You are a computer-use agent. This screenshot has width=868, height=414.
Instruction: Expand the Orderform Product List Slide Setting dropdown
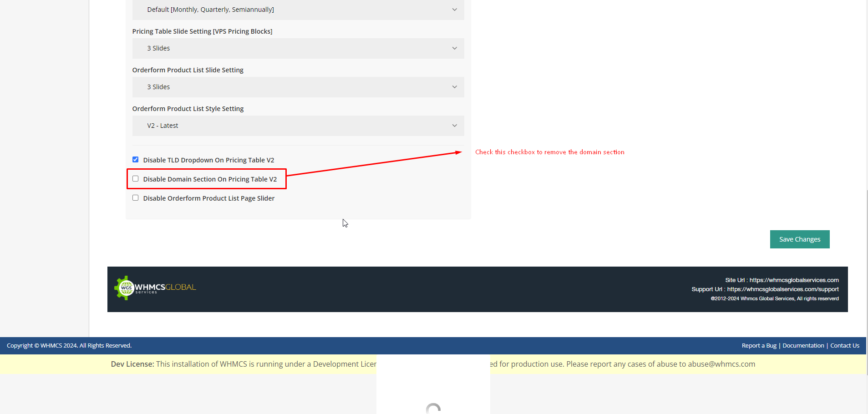(x=298, y=87)
